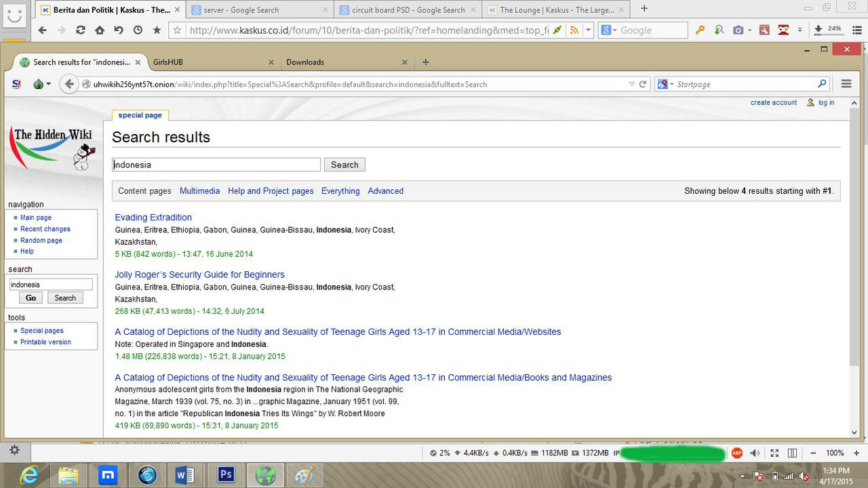Viewport: 868px width, 488px height.
Task: Click the NoScript S icon in Tor Browser
Action: [17, 84]
